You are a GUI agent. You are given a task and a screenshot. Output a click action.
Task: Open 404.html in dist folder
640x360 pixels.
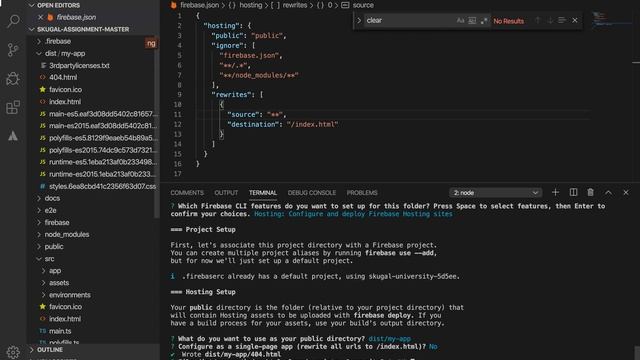pyautogui.click(x=63, y=77)
